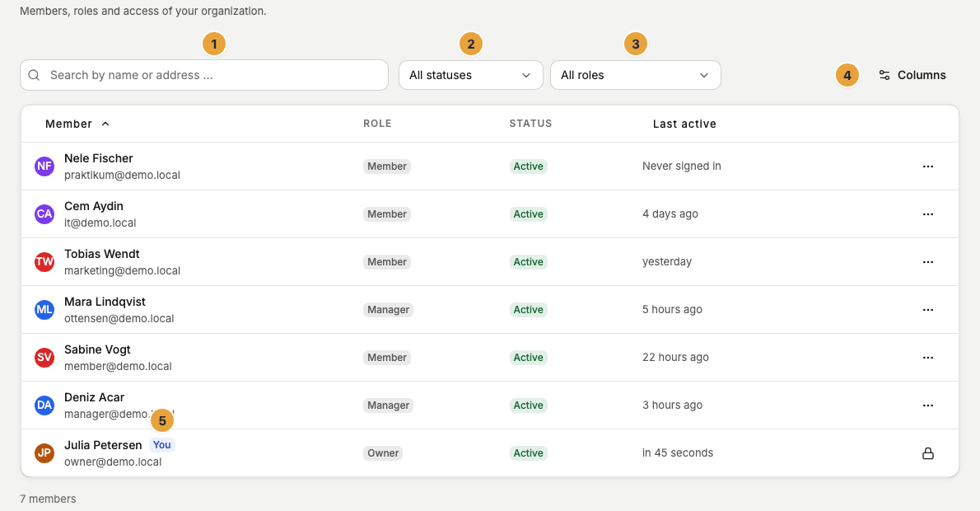Click the 5 hours ago value
Screen dimensions: 980x511
coord(672,310)
